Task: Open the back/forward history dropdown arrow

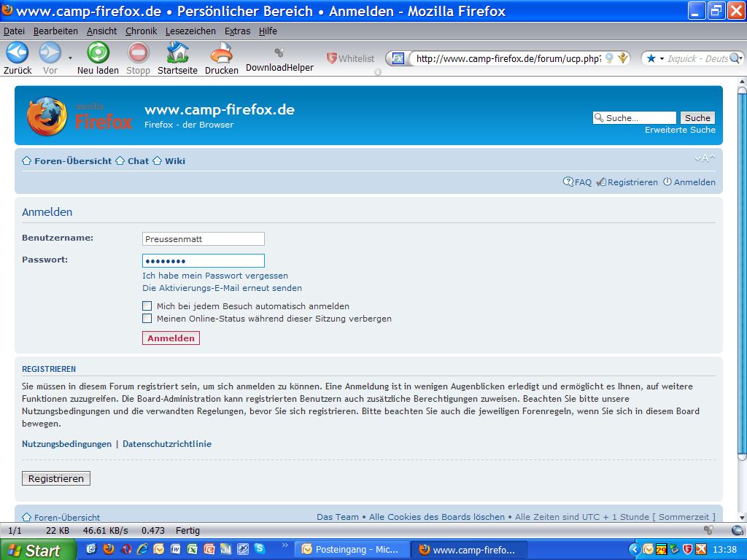Action: coord(70,58)
